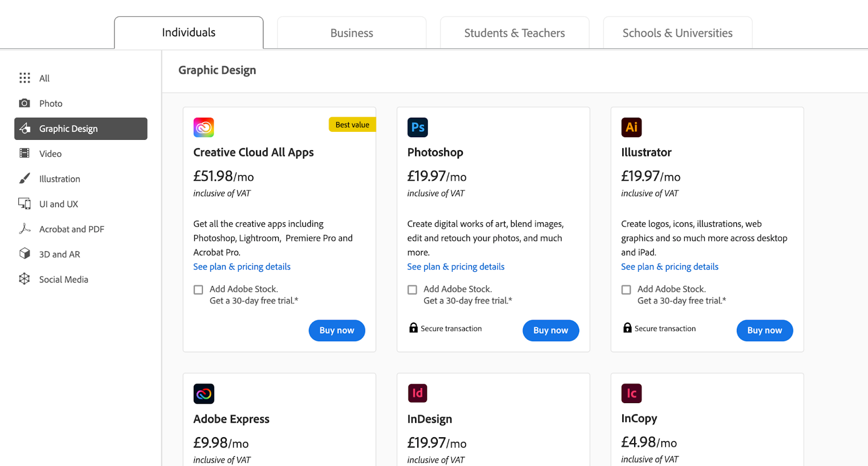Open the 3D and AR cube icon
Screen dimensions: 868x466
click(x=24, y=254)
